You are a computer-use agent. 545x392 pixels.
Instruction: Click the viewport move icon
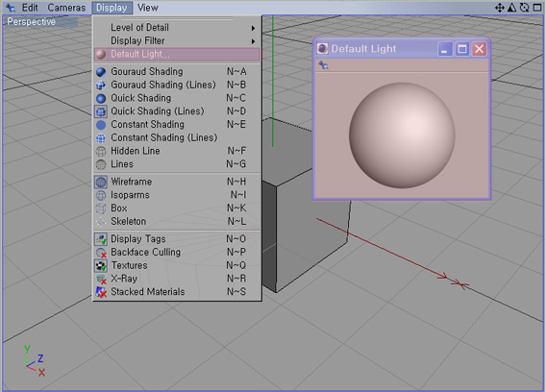click(x=500, y=8)
